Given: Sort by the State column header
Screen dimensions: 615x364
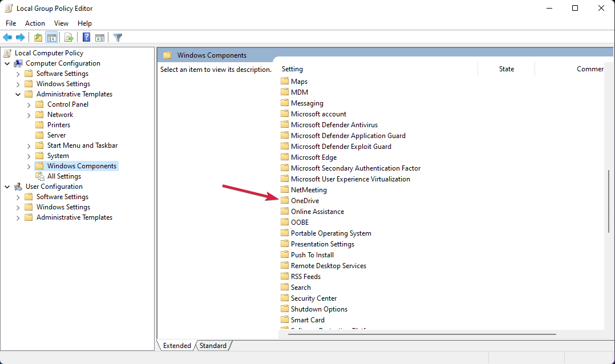Looking at the screenshot, I should (507, 69).
